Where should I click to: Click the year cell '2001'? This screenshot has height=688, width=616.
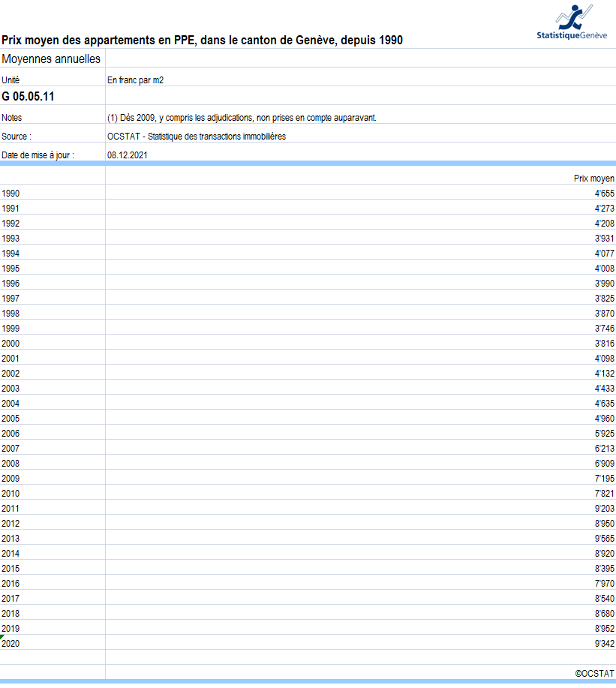pyautogui.click(x=11, y=359)
